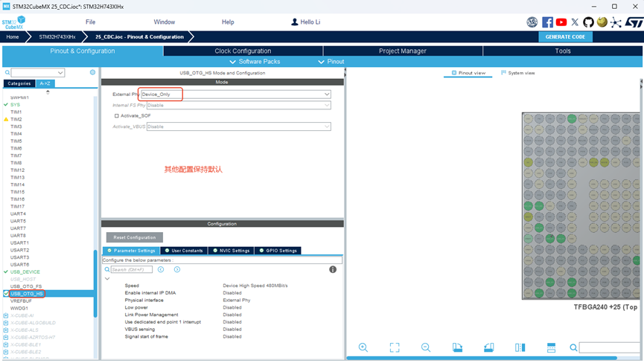The height and width of the screenshot is (363, 644).
Task: Open the 10-year anniversary badge icon
Action: pos(532,22)
